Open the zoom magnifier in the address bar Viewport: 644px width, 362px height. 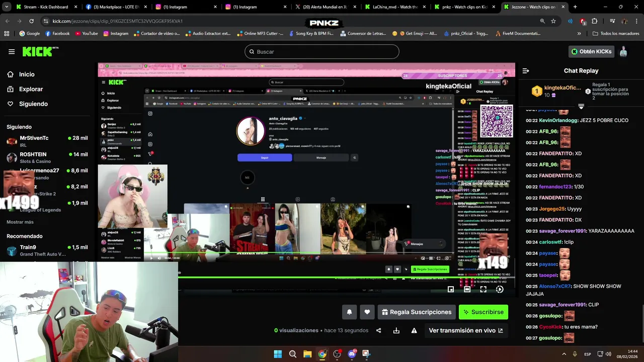[542, 21]
